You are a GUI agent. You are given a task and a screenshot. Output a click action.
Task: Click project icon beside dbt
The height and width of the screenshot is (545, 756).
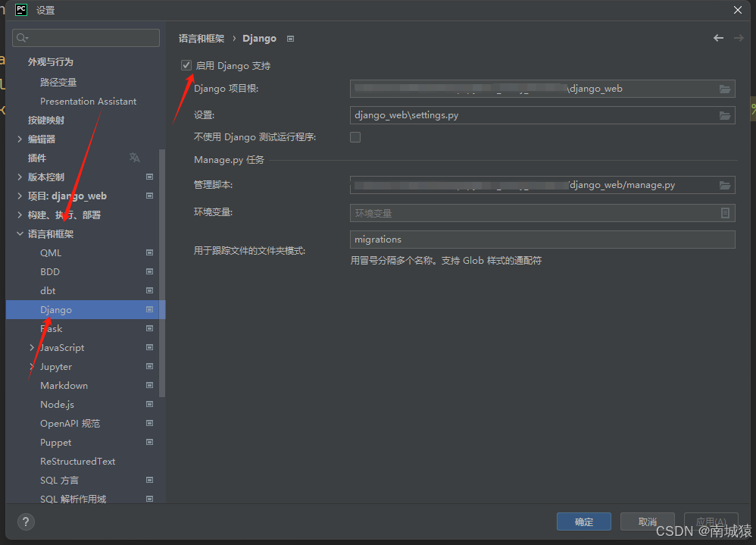click(149, 290)
